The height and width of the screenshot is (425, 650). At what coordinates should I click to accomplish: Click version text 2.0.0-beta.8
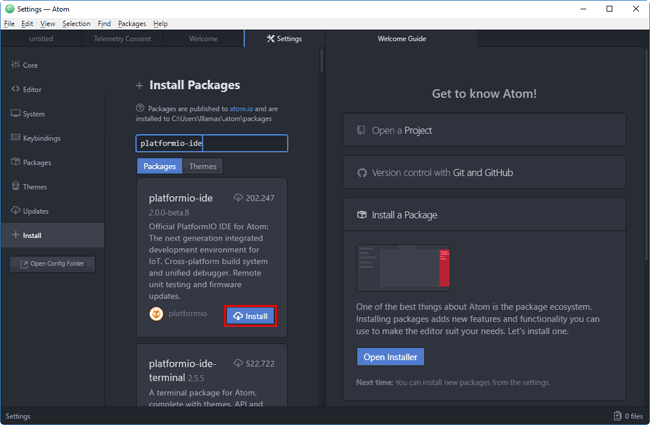[169, 213]
